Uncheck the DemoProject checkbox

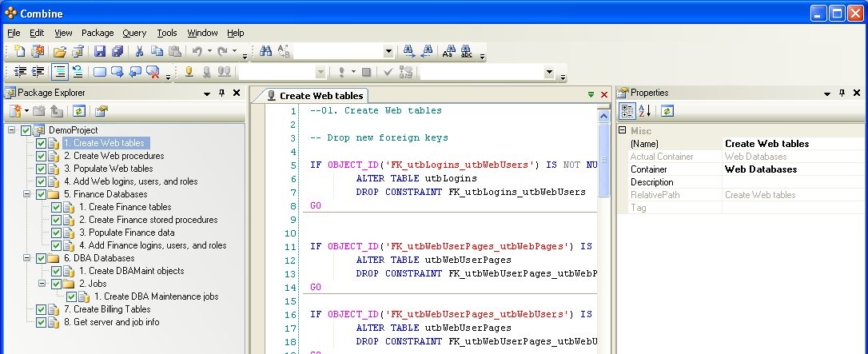click(26, 130)
